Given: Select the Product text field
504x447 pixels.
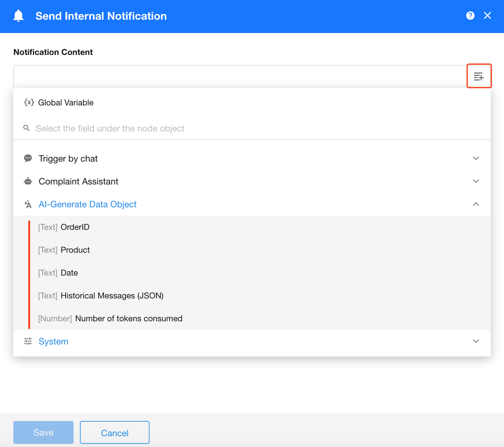Looking at the screenshot, I should coord(75,250).
